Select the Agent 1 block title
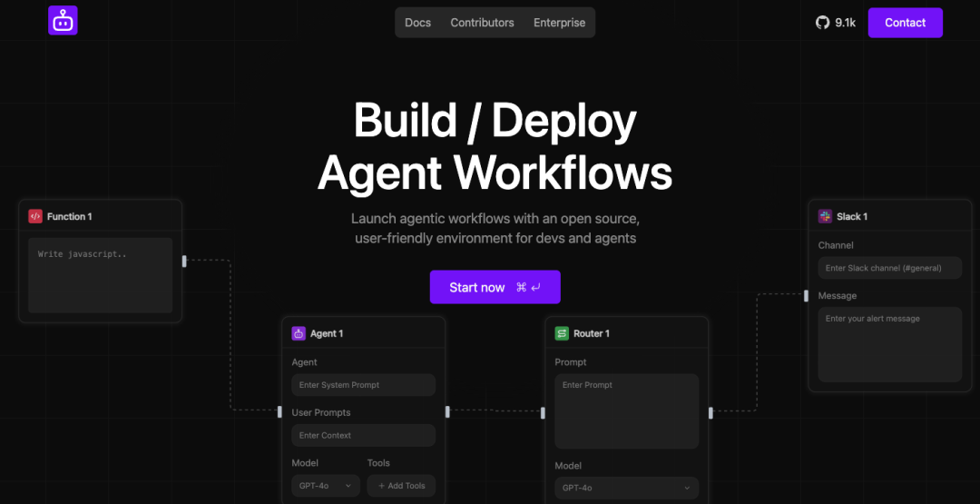This screenshot has width=980, height=504. coord(327,333)
